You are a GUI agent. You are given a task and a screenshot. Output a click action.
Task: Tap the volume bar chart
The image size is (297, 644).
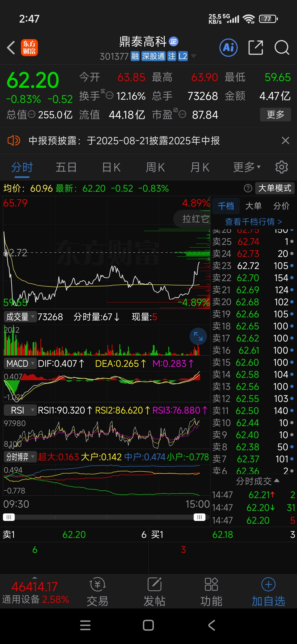tap(107, 340)
